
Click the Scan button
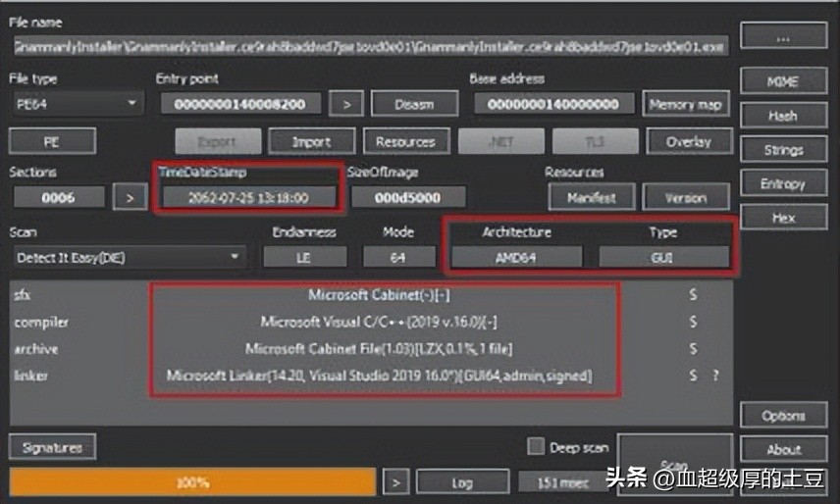coord(674,465)
